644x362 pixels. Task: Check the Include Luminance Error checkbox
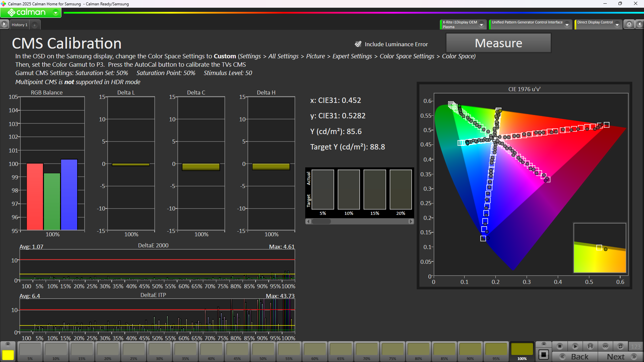(358, 44)
